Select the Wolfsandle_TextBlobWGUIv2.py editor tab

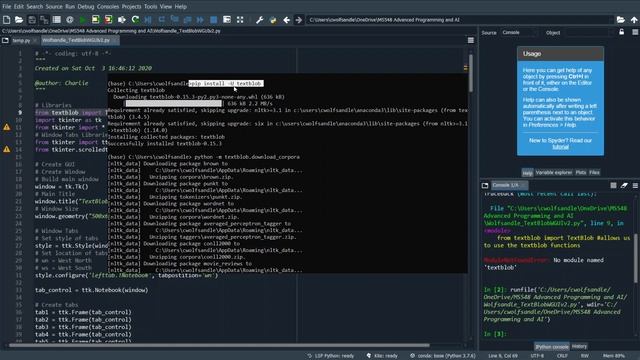80,40
